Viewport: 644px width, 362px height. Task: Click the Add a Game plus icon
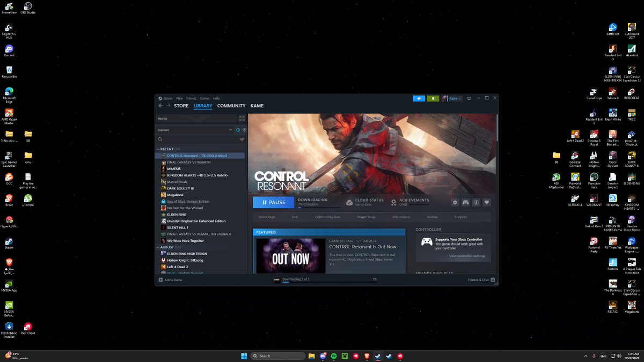tap(160, 280)
